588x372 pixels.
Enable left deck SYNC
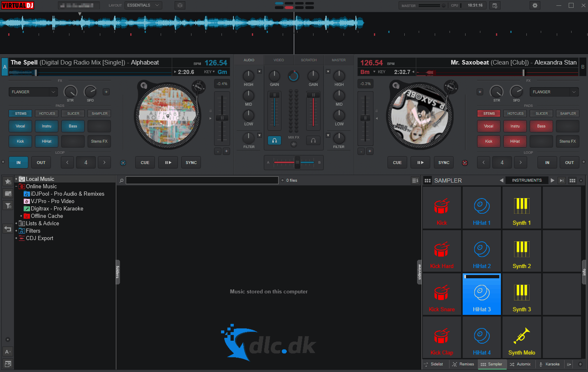[191, 163]
